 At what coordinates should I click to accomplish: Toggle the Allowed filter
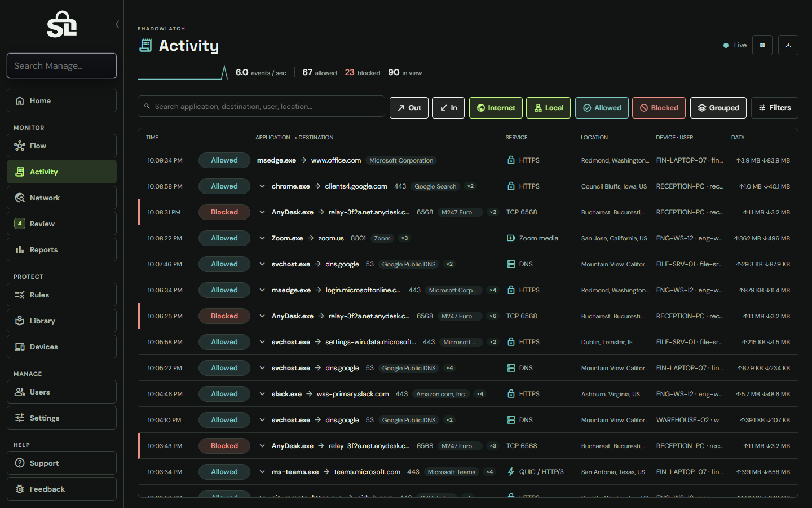[x=602, y=108]
